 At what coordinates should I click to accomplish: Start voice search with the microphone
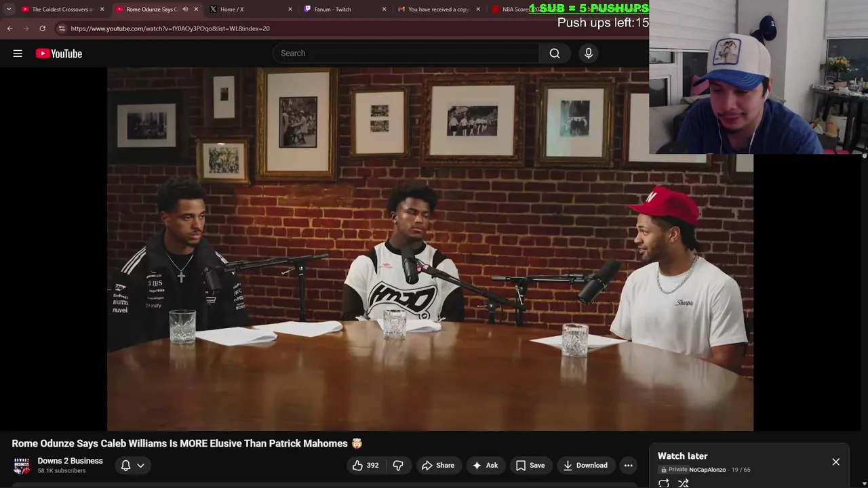click(x=589, y=54)
